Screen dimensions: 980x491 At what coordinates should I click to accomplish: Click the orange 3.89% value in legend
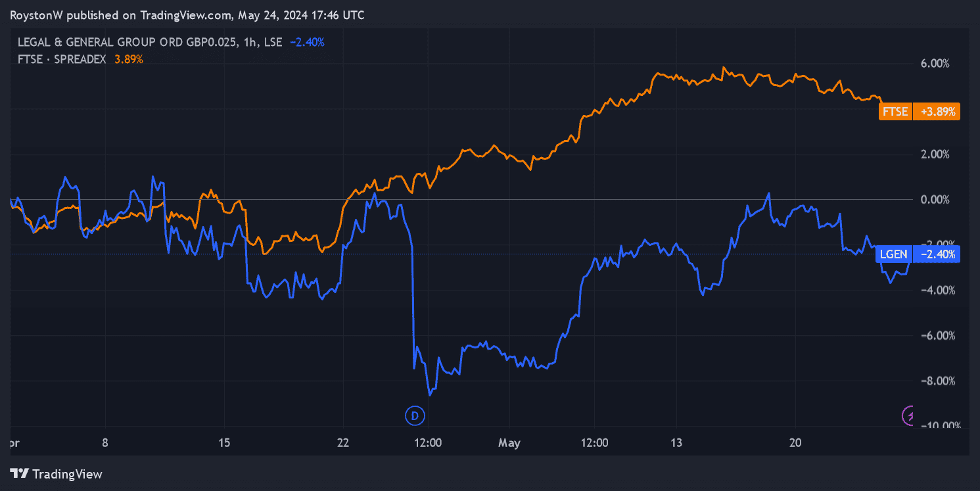pyautogui.click(x=129, y=59)
